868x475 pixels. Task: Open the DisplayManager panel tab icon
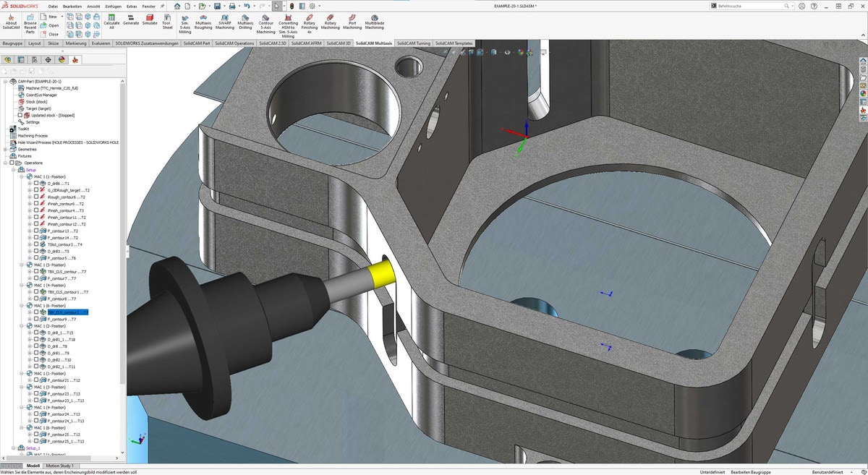tap(62, 60)
